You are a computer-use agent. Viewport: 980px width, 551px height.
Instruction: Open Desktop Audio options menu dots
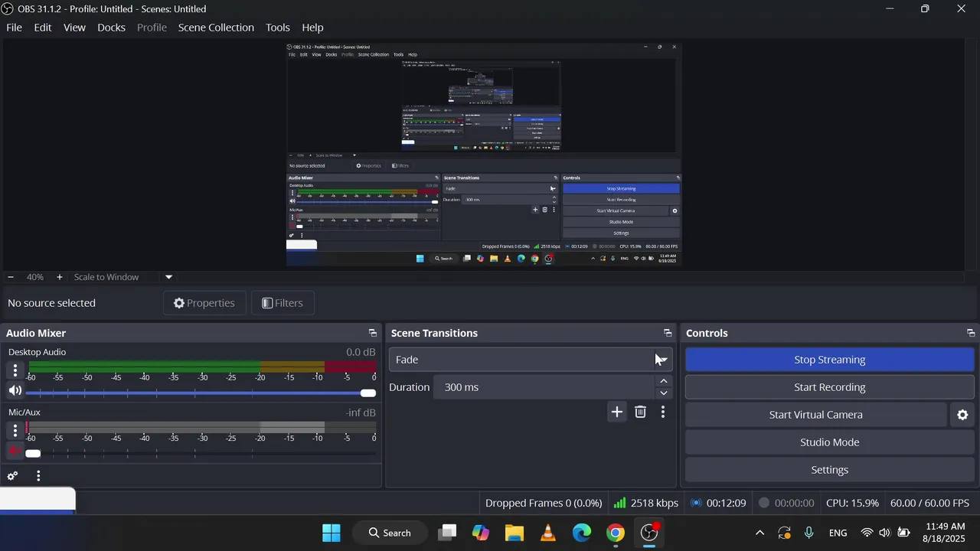tap(15, 370)
